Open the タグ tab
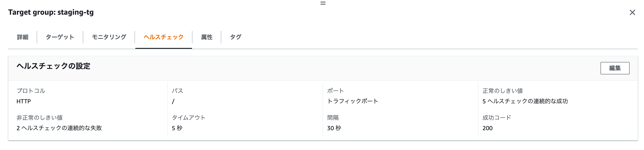644x150 pixels. click(x=235, y=37)
